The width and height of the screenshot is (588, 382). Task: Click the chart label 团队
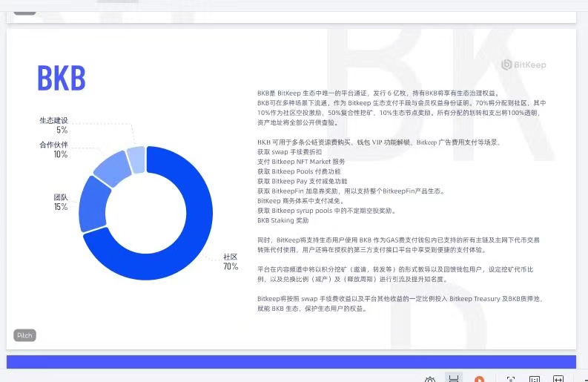[x=61, y=197]
